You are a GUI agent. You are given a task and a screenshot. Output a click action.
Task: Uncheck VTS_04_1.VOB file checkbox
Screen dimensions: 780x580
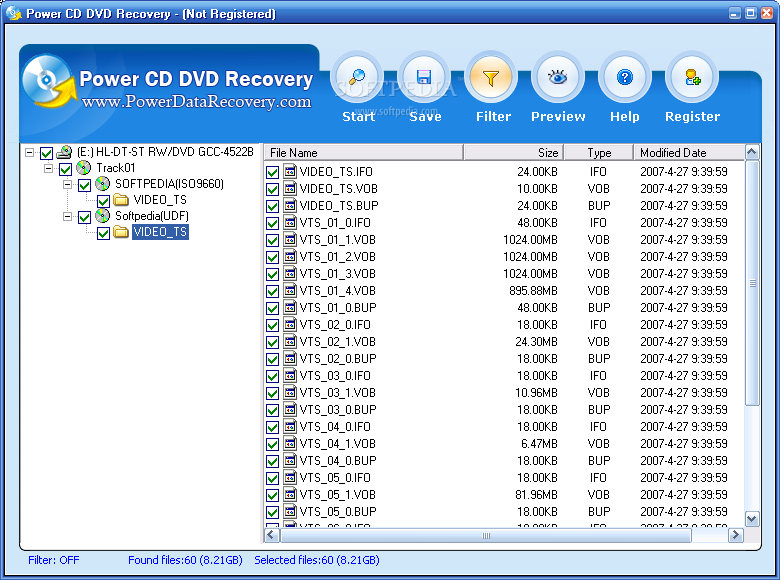tap(272, 444)
